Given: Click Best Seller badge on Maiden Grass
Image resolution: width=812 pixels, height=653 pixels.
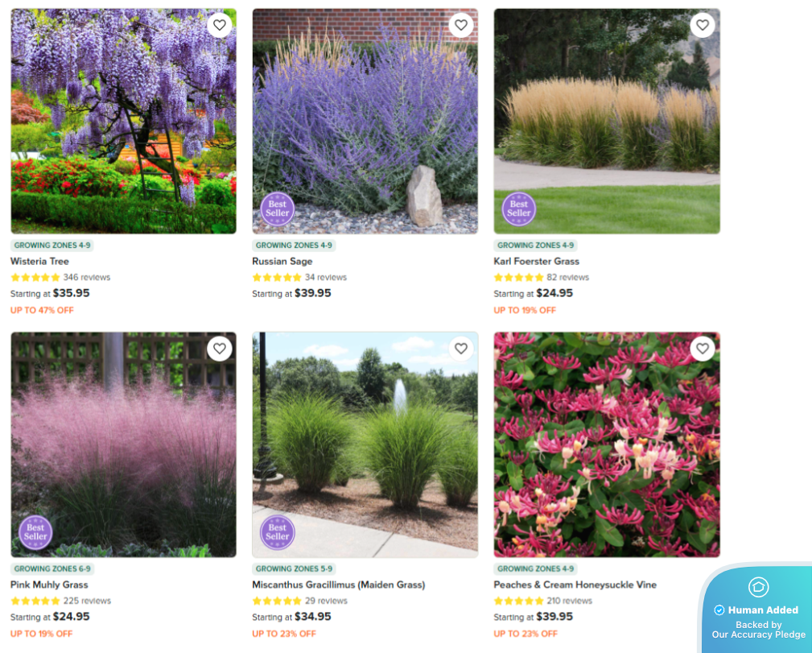Looking at the screenshot, I should point(277,532).
